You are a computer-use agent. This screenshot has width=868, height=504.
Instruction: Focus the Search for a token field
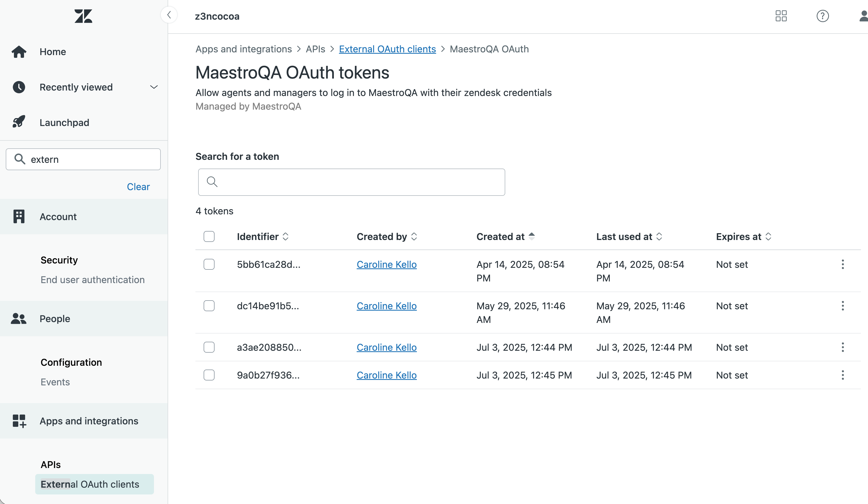pyautogui.click(x=351, y=182)
